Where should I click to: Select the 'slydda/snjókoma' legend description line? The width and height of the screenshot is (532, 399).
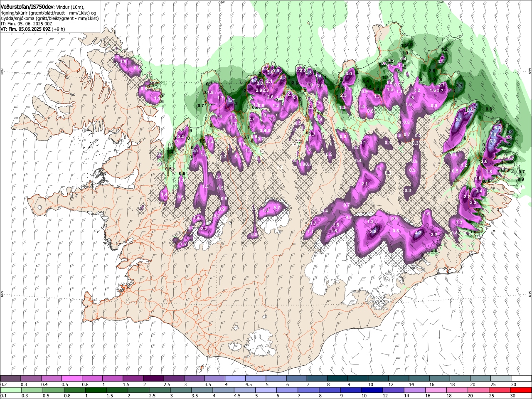[x=49, y=18]
